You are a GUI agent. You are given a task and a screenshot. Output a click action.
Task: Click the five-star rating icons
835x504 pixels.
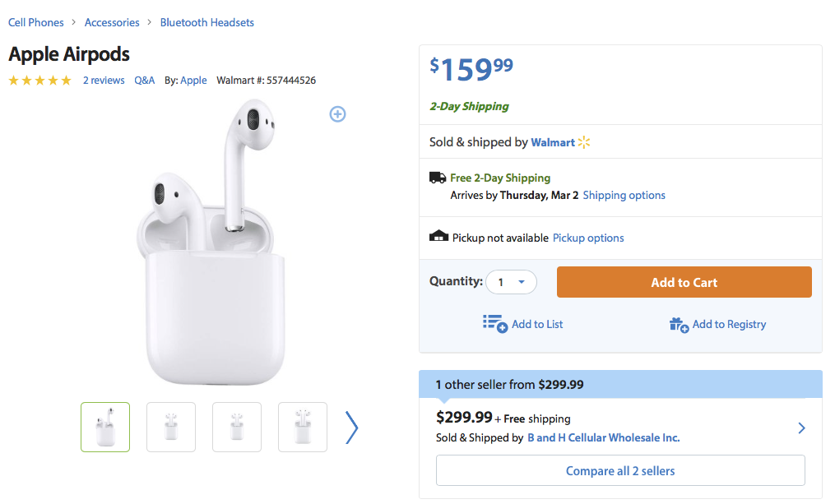40,81
